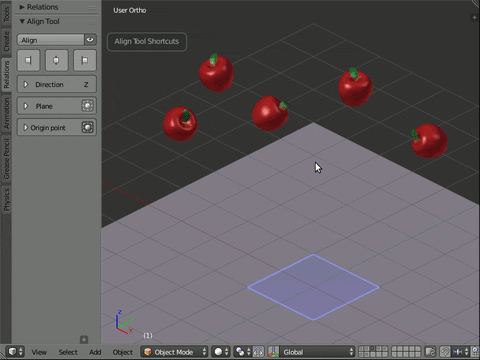480x360 pixels.
Task: Click the Relations panel drag grip
Action: 92,7
